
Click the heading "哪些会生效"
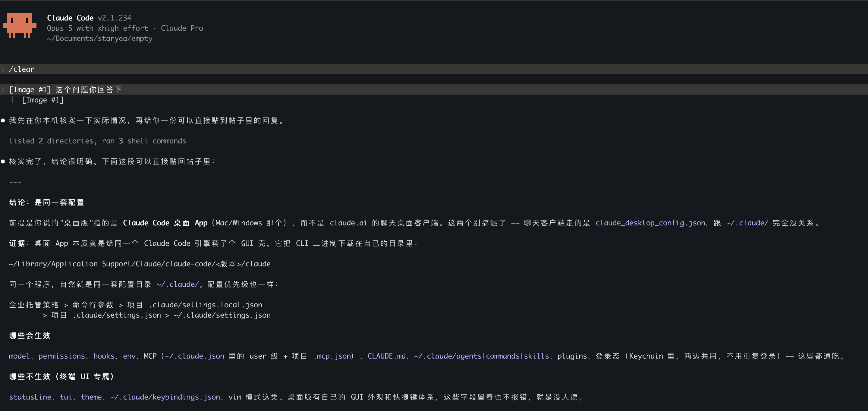30,336
